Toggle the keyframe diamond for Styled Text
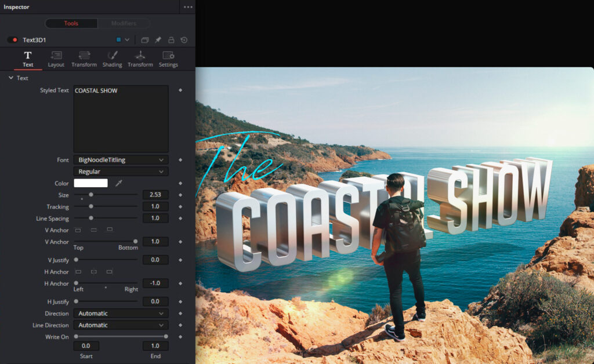The height and width of the screenshot is (364, 594). pos(180,90)
